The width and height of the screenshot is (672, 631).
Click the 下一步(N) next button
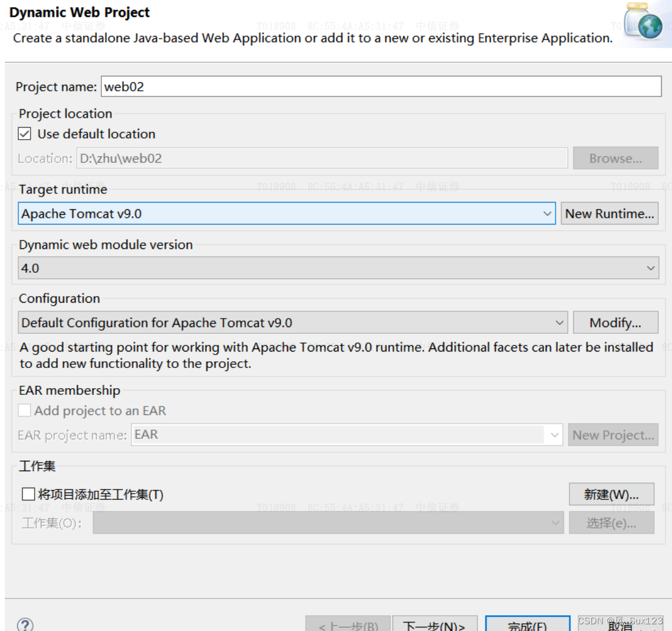435,624
